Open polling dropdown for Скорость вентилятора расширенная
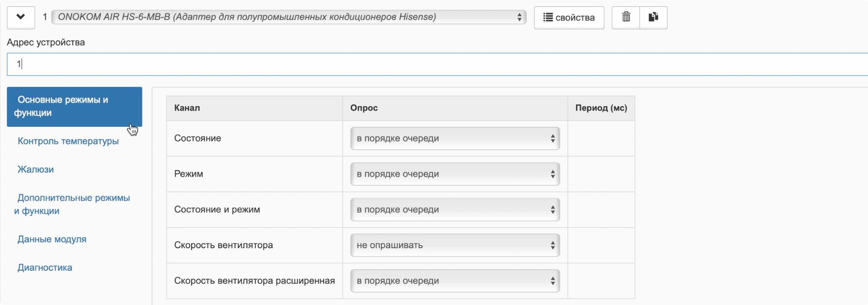 pyautogui.click(x=455, y=281)
